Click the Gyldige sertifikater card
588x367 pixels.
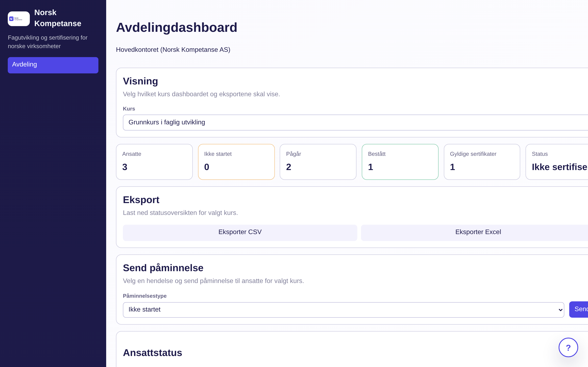[482, 161]
